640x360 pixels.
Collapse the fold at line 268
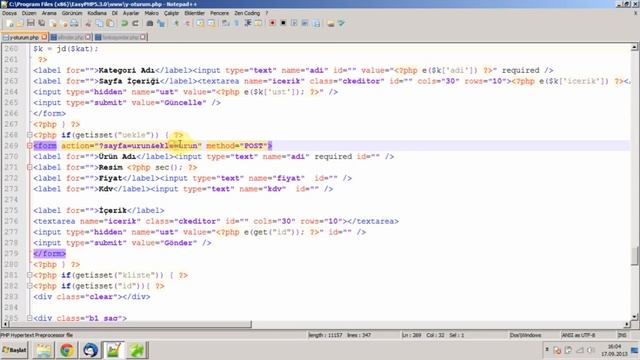click(x=29, y=135)
